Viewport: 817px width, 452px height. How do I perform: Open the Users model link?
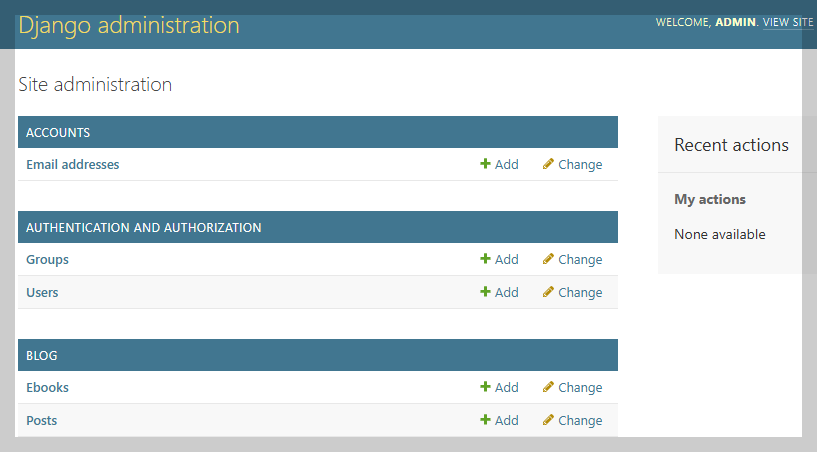(42, 292)
